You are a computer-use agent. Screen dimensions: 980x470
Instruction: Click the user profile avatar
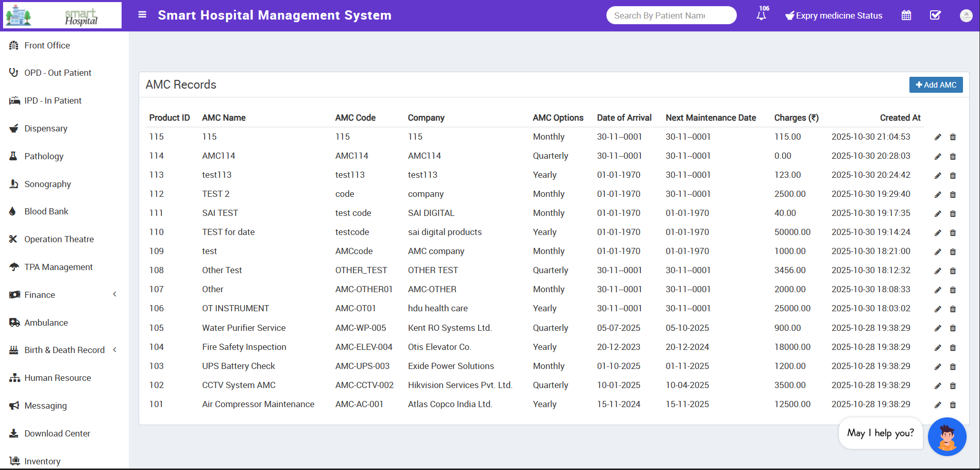[966, 15]
